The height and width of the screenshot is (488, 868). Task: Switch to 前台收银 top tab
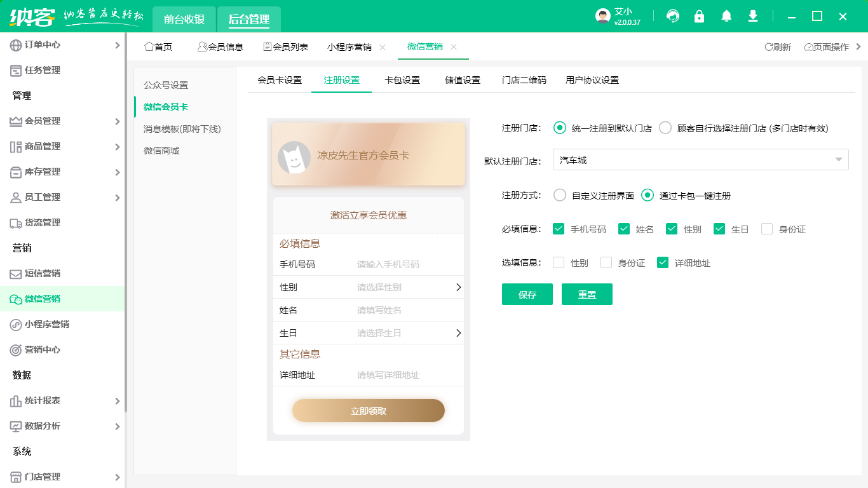pyautogui.click(x=184, y=19)
